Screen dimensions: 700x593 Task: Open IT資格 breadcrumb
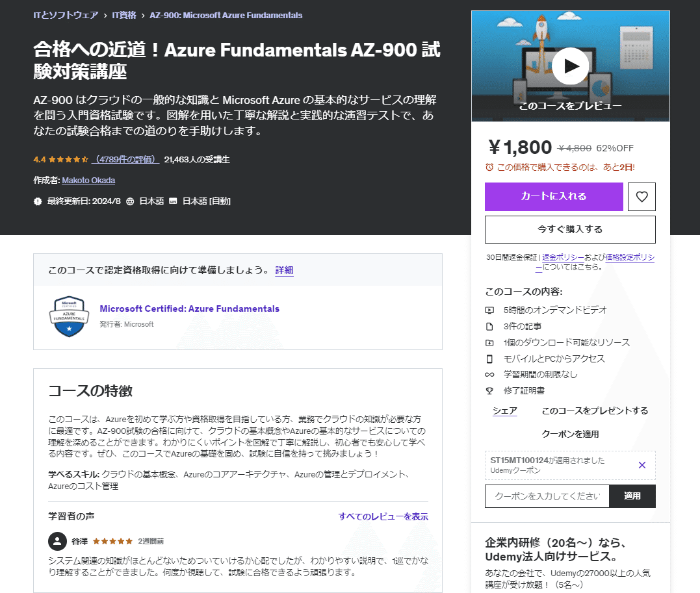coord(124,15)
